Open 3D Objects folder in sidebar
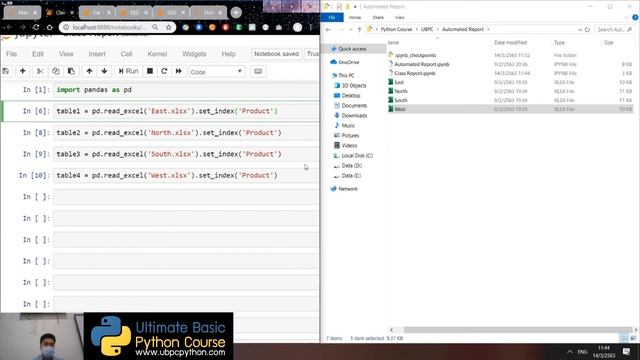This screenshot has height=360, width=640. tap(353, 86)
